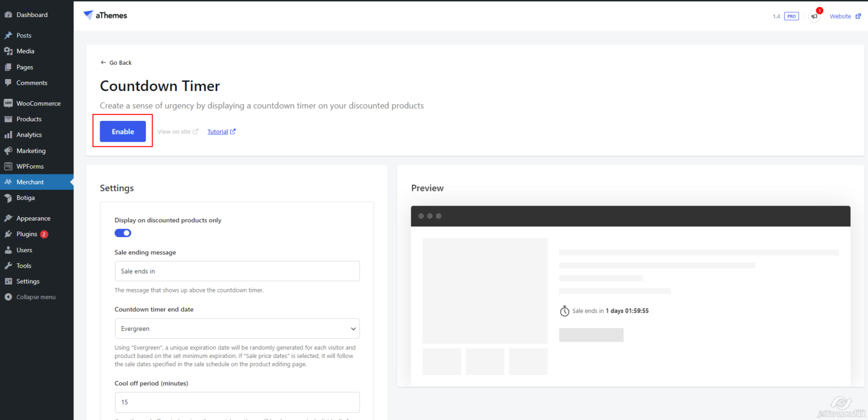
Task: Click the Cool off period minutes field
Action: click(237, 402)
